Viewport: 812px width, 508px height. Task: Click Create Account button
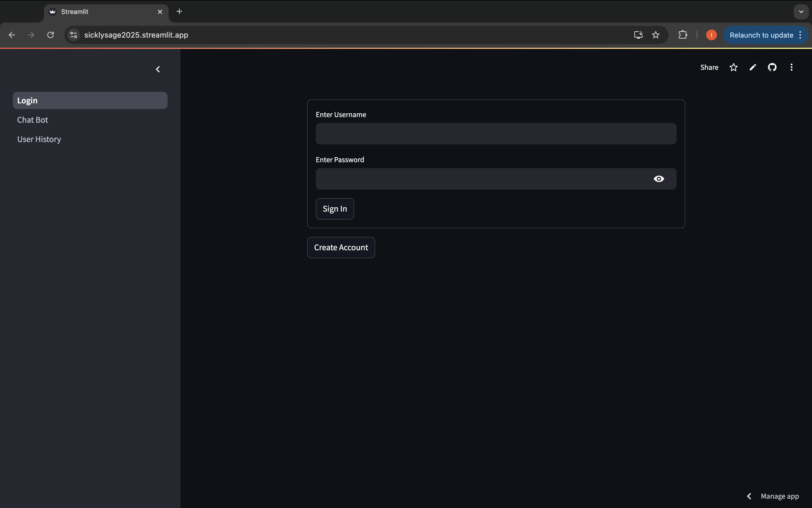click(341, 248)
